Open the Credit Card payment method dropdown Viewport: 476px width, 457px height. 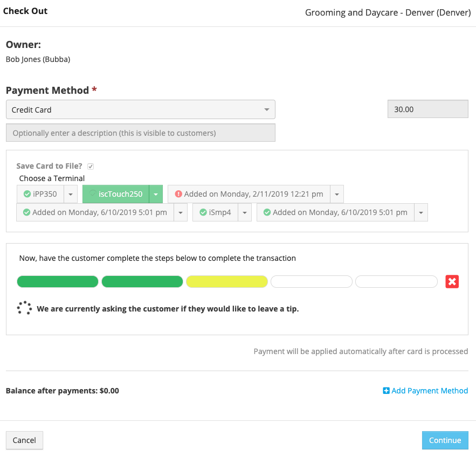pyautogui.click(x=141, y=109)
